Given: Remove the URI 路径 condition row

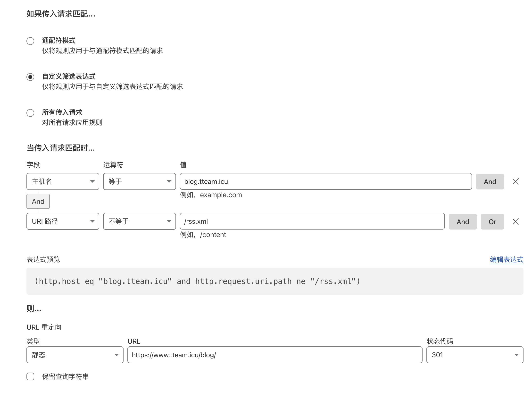Looking at the screenshot, I should pos(516,221).
